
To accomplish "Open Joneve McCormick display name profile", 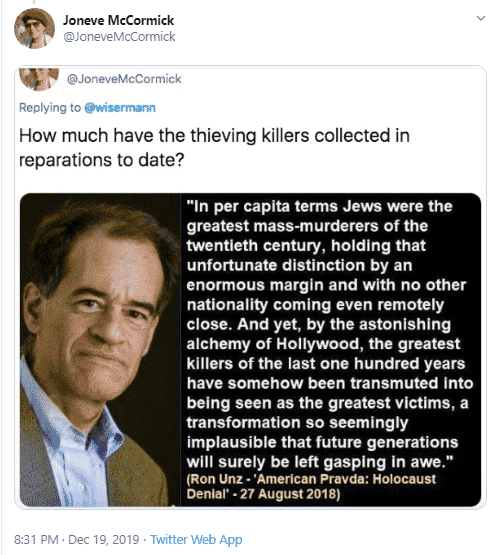I will tap(118, 20).
